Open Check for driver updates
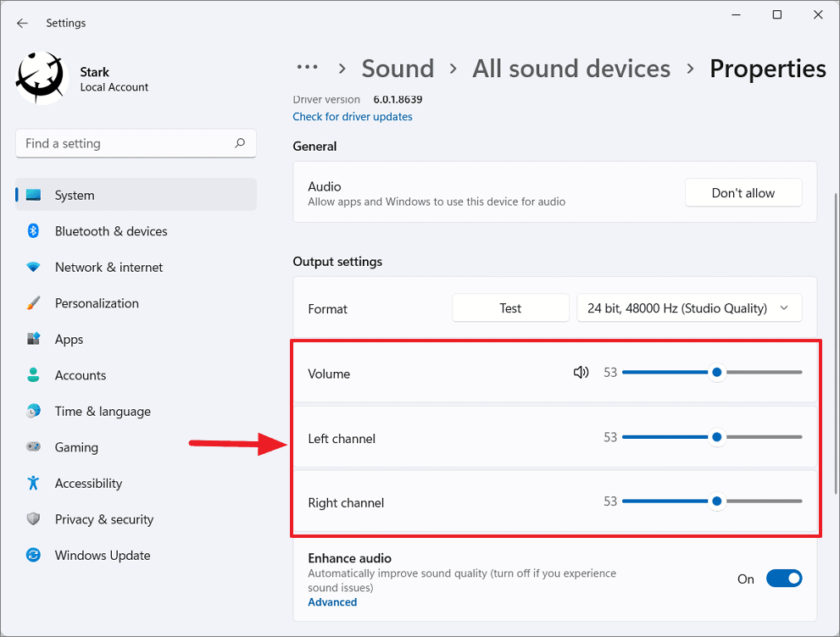This screenshot has width=840, height=637. click(x=352, y=116)
